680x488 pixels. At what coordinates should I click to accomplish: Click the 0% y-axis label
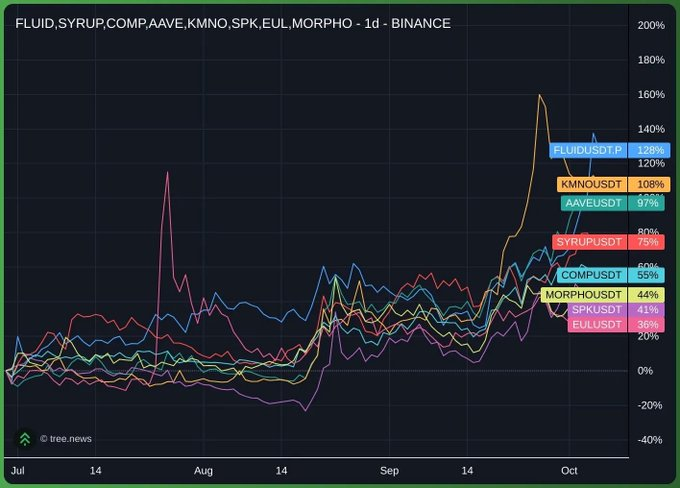[x=645, y=370]
